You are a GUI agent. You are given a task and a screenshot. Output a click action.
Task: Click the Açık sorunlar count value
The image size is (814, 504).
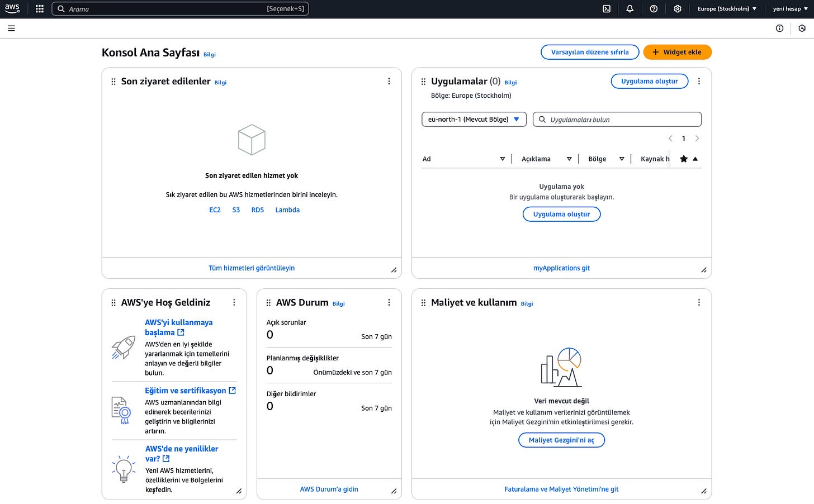(x=270, y=335)
